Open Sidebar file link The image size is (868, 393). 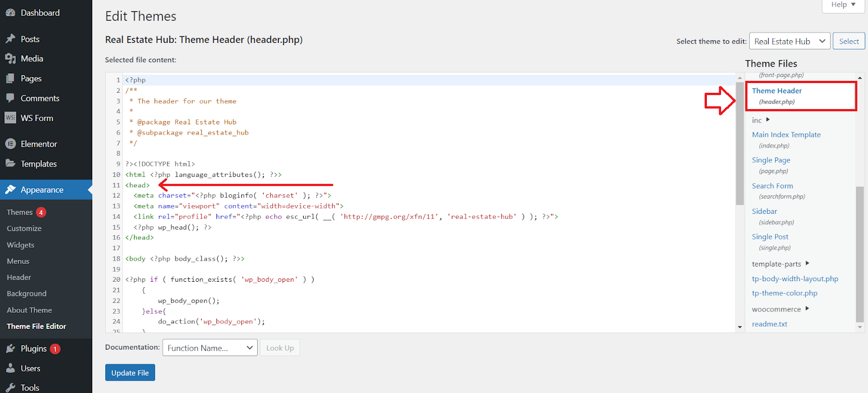(764, 211)
